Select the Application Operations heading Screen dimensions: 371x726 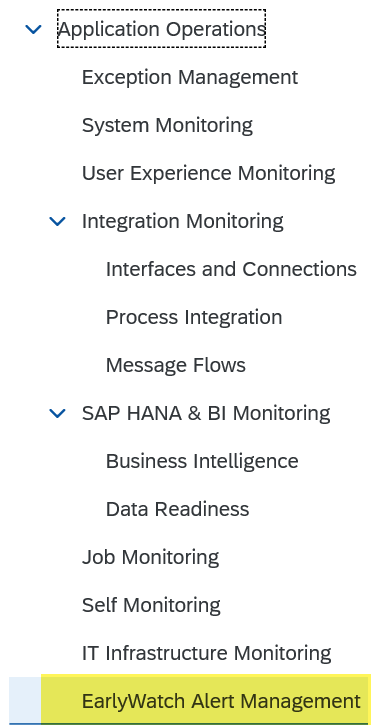(162, 29)
